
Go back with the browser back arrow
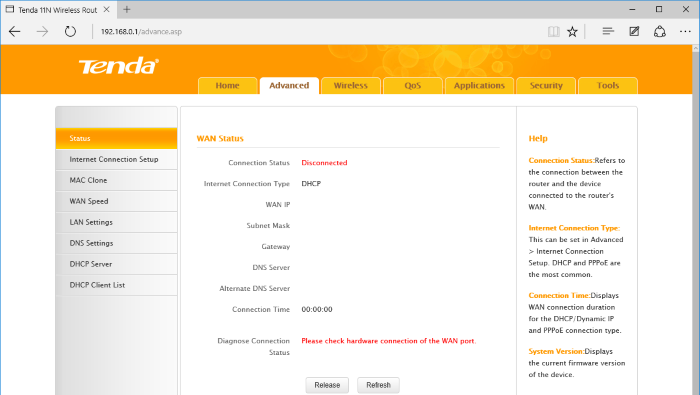pos(15,31)
